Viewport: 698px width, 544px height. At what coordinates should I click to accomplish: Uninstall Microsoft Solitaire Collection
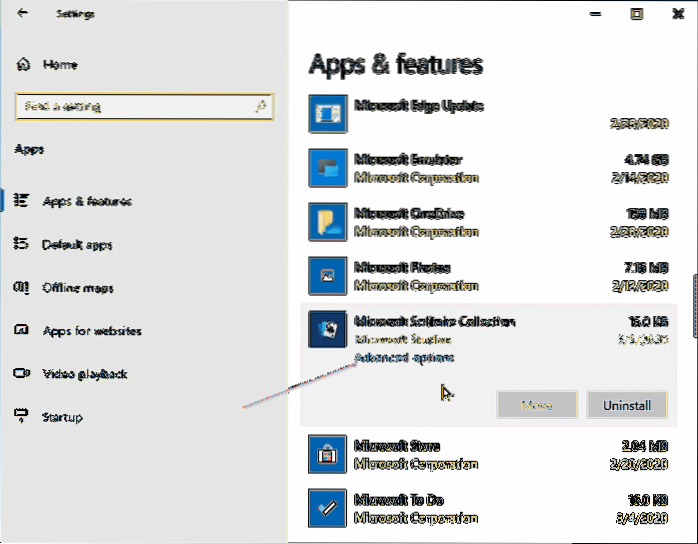(x=626, y=405)
